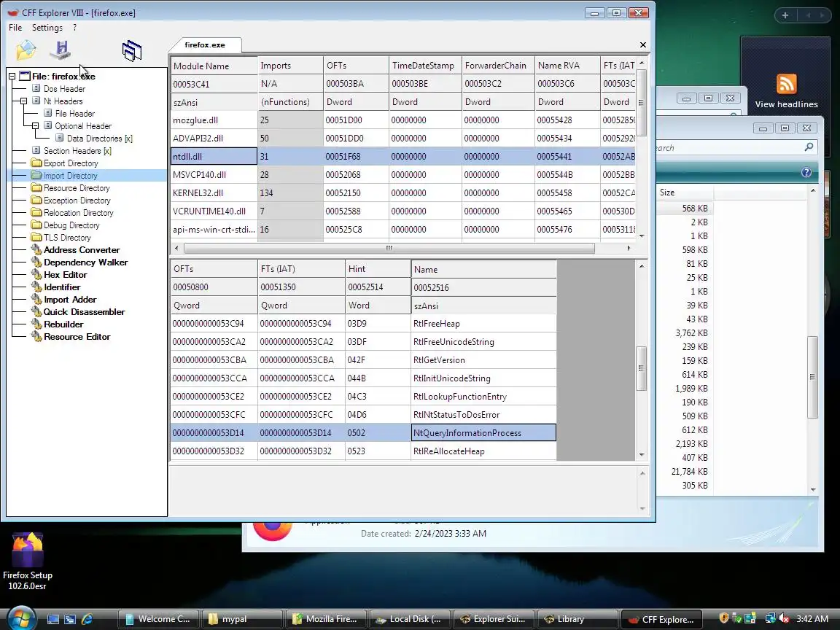Click the Size column header in the Explorer window

685,192
